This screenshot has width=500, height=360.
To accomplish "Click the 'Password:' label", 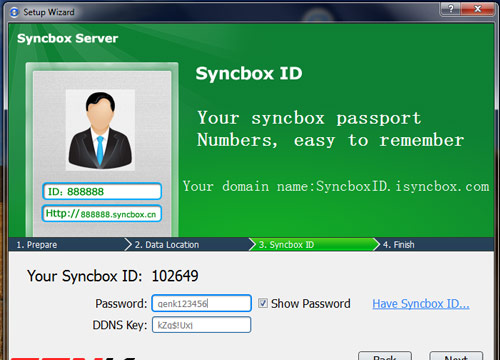I will tap(121, 304).
